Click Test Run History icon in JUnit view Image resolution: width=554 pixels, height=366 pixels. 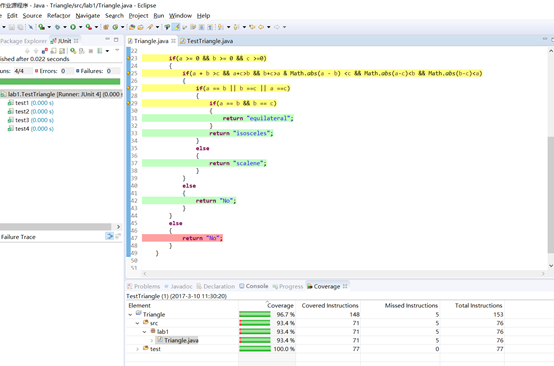pos(100,51)
